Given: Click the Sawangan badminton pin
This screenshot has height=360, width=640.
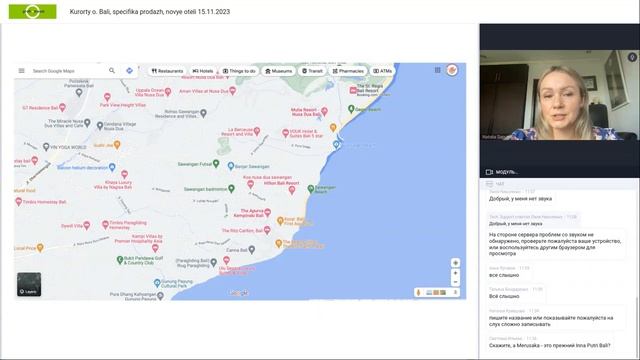Looking at the screenshot, I should 231,189.
